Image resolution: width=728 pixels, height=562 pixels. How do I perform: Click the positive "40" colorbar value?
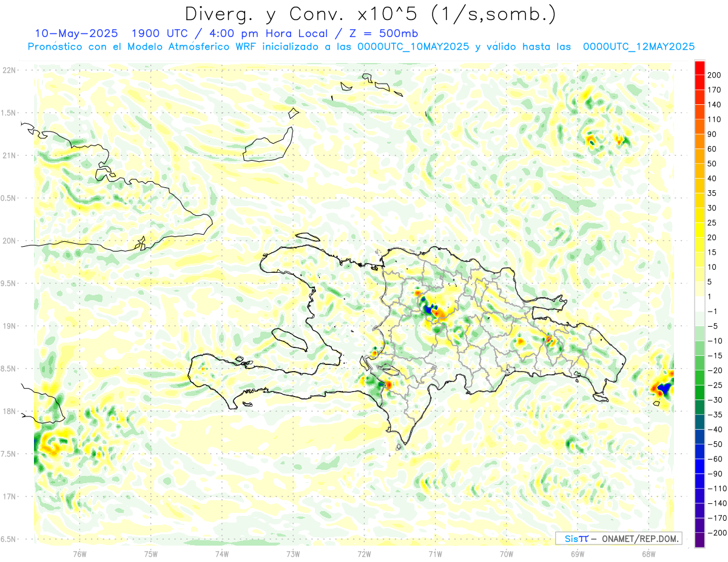click(x=712, y=178)
